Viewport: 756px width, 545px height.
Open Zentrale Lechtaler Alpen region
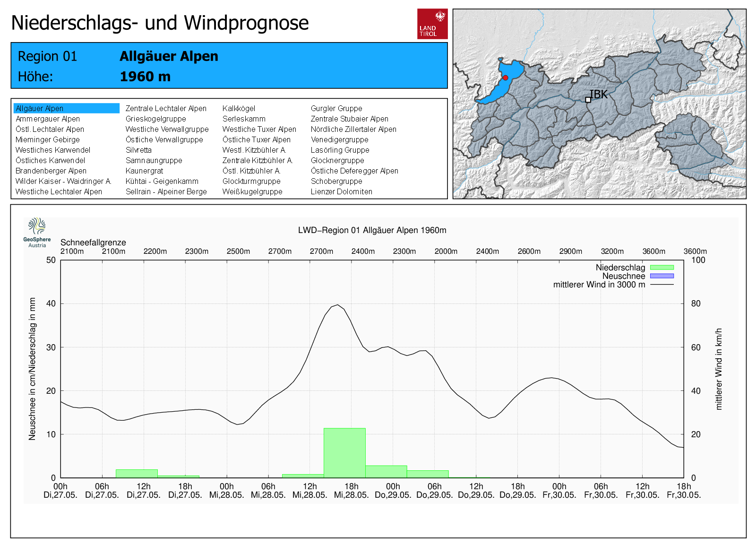coord(166,108)
